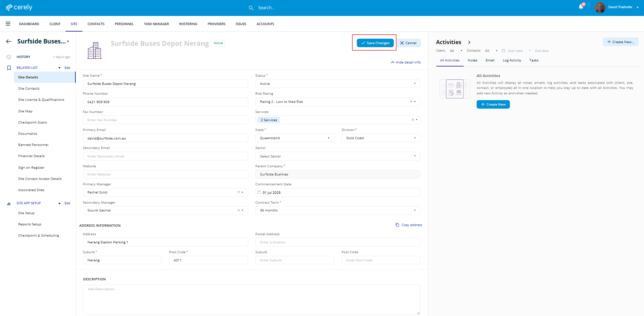
Task: Click the site building thumbnail icon
Action: [94, 51]
